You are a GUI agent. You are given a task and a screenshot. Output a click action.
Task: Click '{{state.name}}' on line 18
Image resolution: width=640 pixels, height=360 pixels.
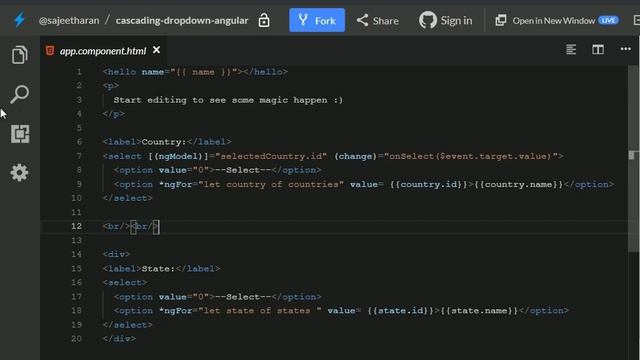tap(479, 311)
